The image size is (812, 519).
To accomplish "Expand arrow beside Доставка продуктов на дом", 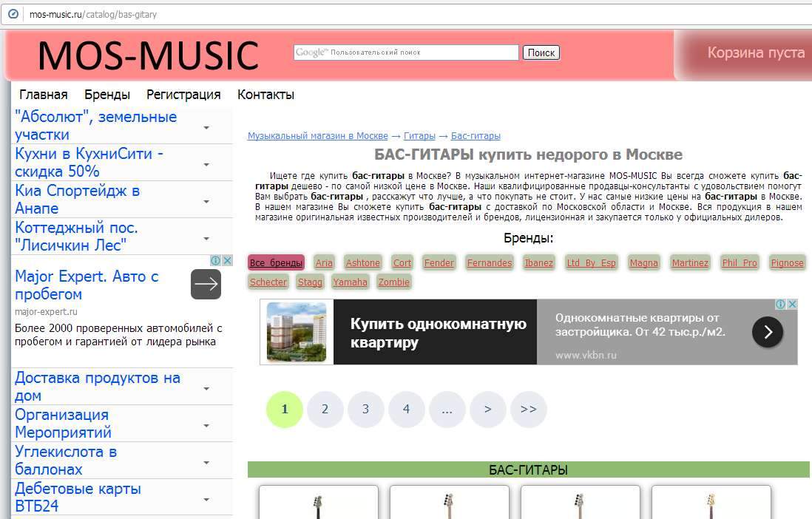I will tap(206, 388).
